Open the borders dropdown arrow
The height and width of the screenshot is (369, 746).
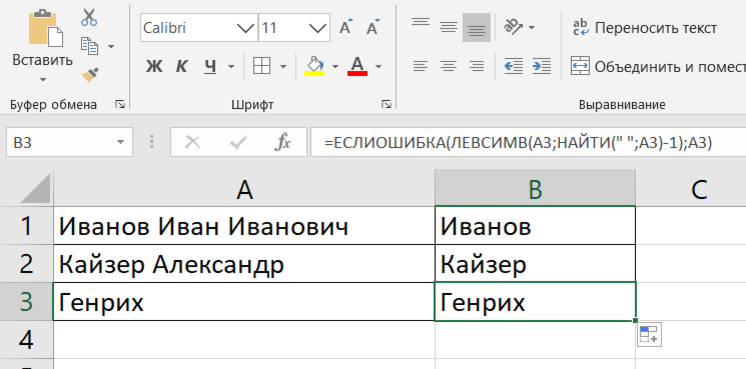(283, 66)
